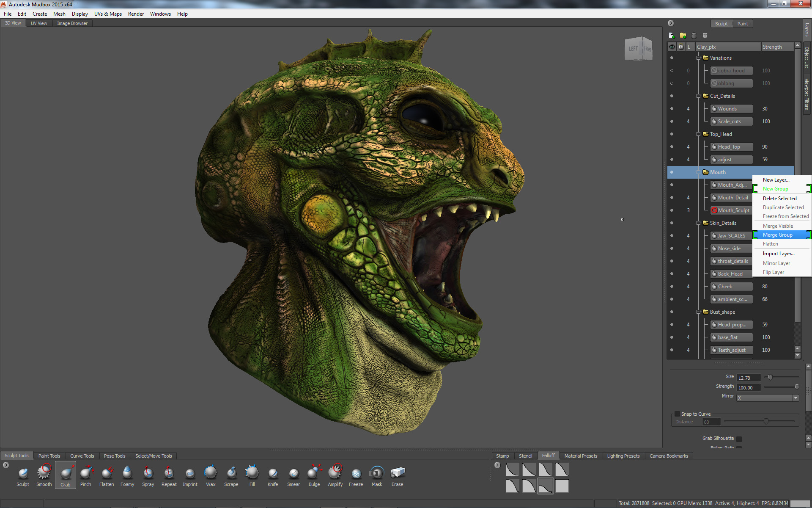Toggle the Grab Silhouette checkbox
The width and height of the screenshot is (812, 508).
[x=739, y=439]
